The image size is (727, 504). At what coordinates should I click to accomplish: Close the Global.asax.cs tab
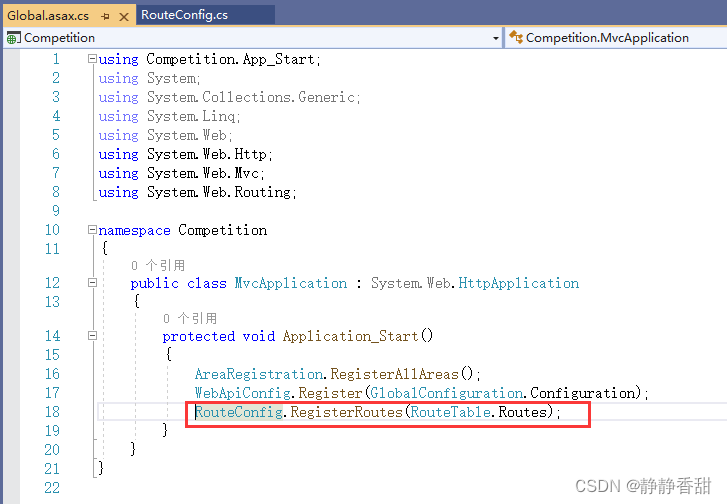coord(124,17)
